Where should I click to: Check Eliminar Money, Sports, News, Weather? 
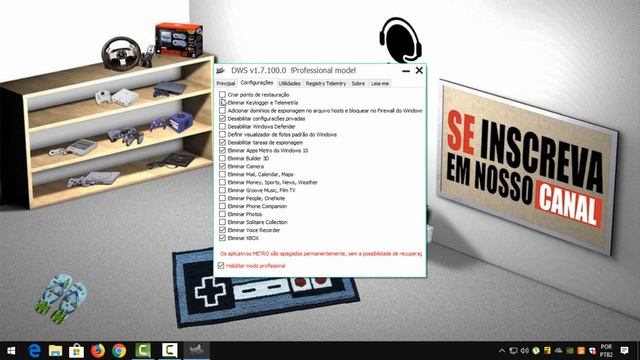pyautogui.click(x=222, y=182)
